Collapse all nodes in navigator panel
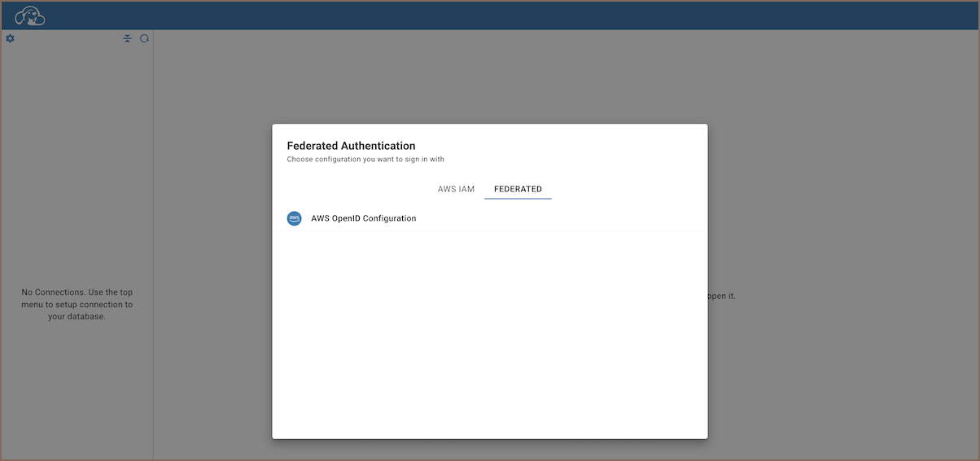980x461 pixels. pyautogui.click(x=127, y=38)
